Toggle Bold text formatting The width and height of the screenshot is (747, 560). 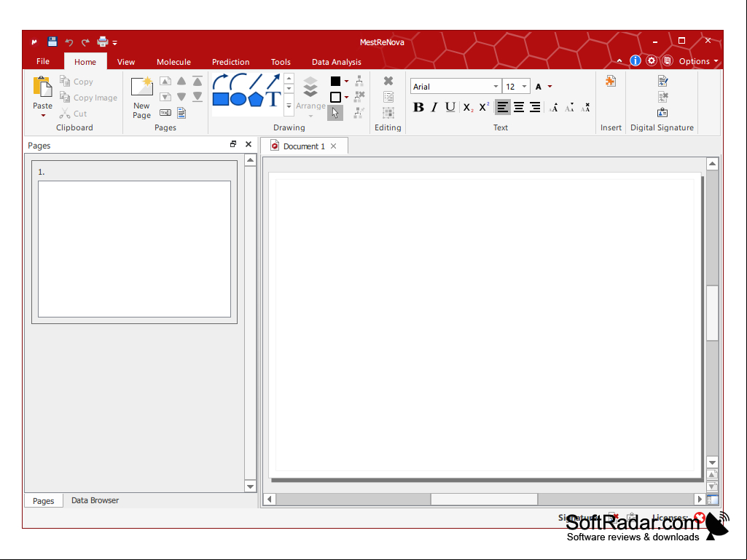click(418, 107)
